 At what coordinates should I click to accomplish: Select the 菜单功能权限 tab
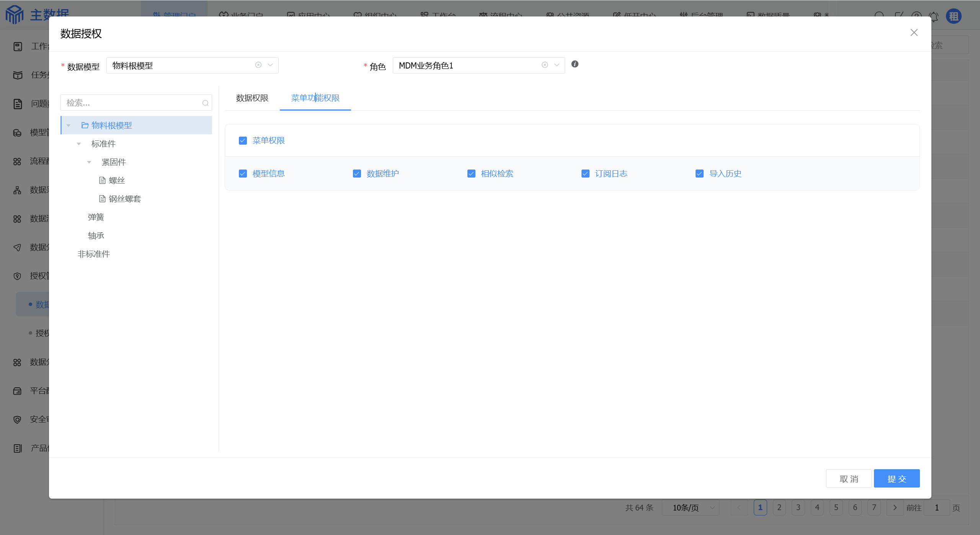coord(315,98)
